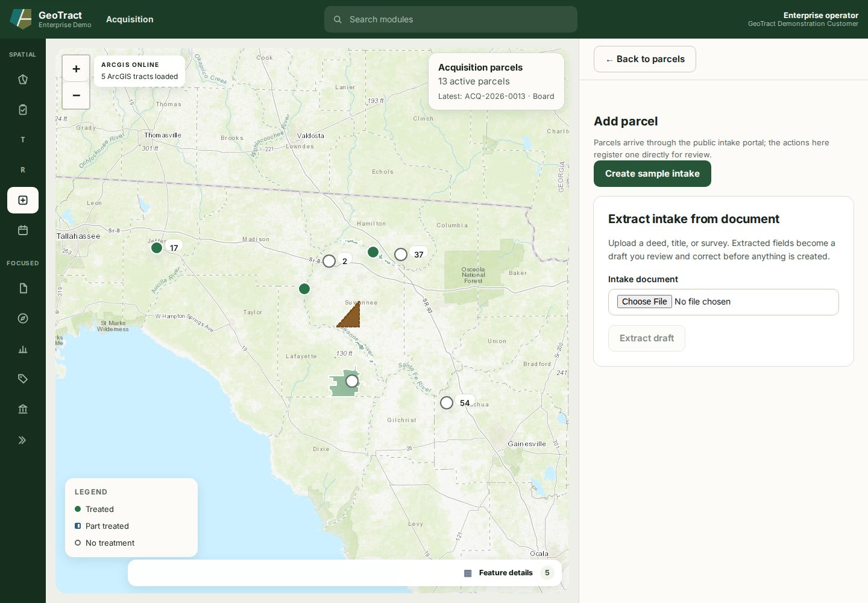Select the treated marker near Hamilton
Screen dimensions: 868x603
(x=373, y=252)
